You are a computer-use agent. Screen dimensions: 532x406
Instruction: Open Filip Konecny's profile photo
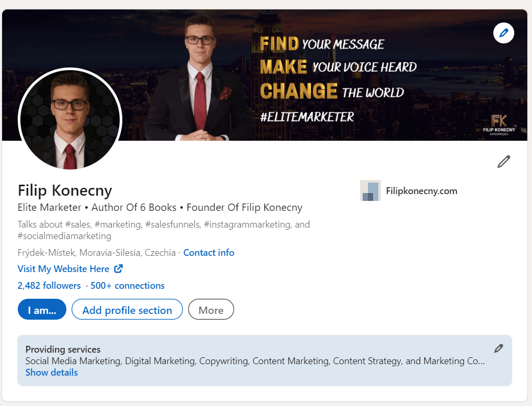tap(70, 119)
